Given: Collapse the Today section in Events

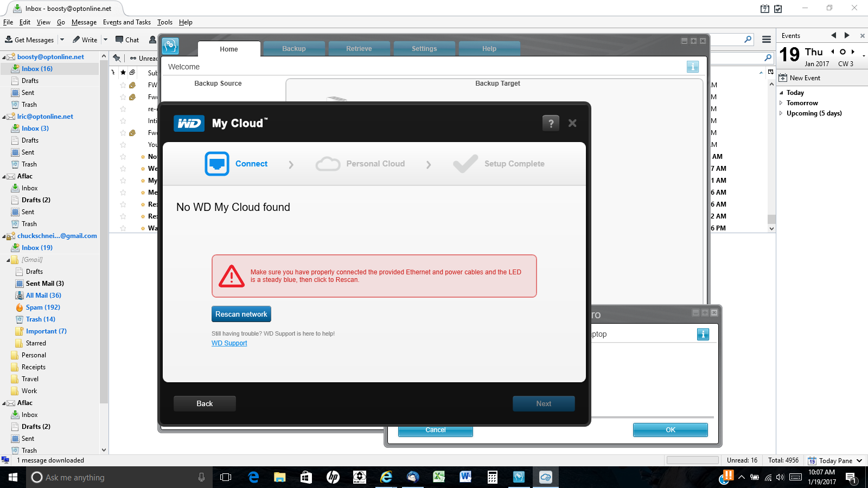Looking at the screenshot, I should pyautogui.click(x=781, y=93).
